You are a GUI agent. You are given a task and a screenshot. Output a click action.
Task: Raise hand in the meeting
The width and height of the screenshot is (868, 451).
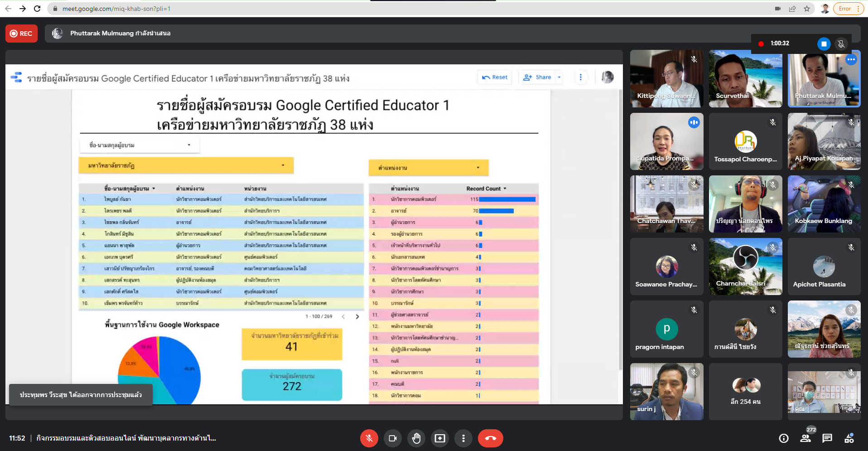pos(416,438)
